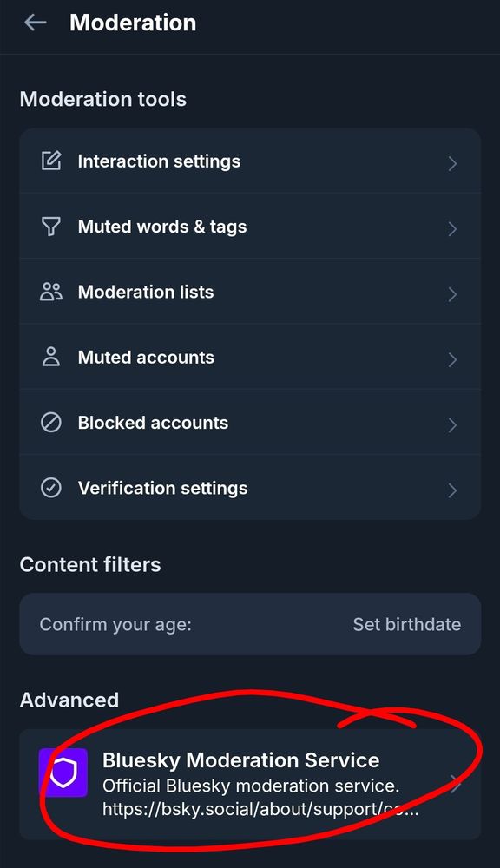The height and width of the screenshot is (868, 500).
Task: Click the Set birthdate link
Action: pyautogui.click(x=407, y=624)
